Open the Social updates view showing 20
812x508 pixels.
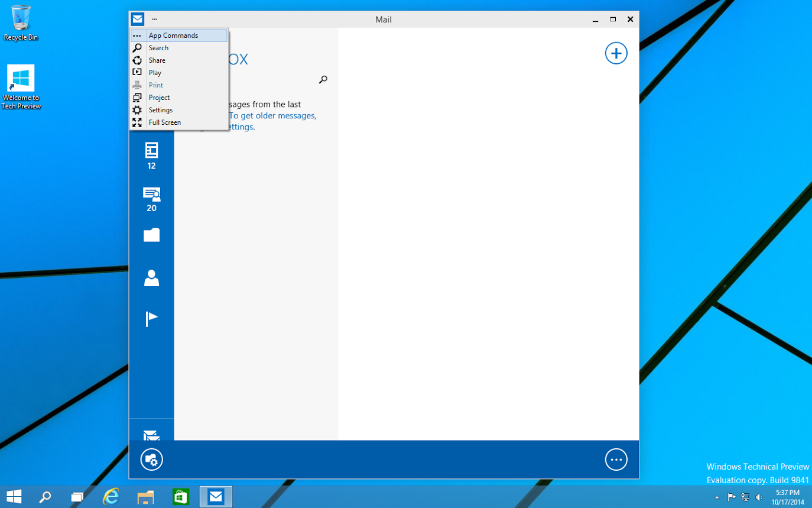pyautogui.click(x=151, y=199)
